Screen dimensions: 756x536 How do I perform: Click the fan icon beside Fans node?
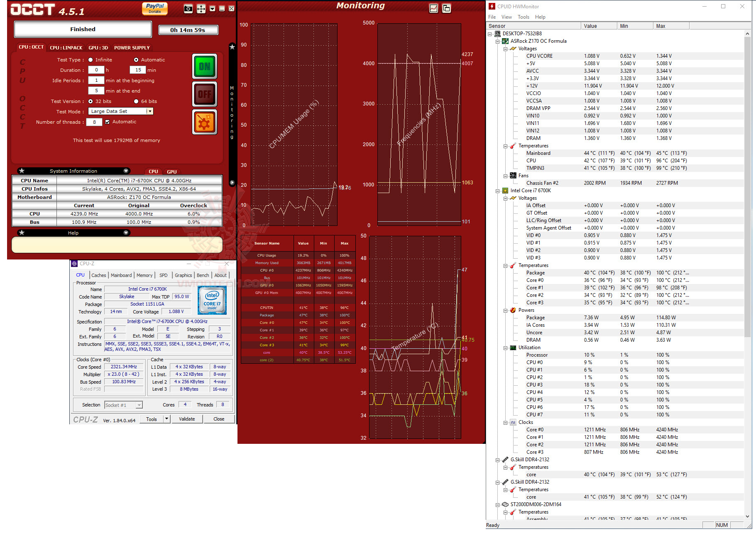pos(513,176)
